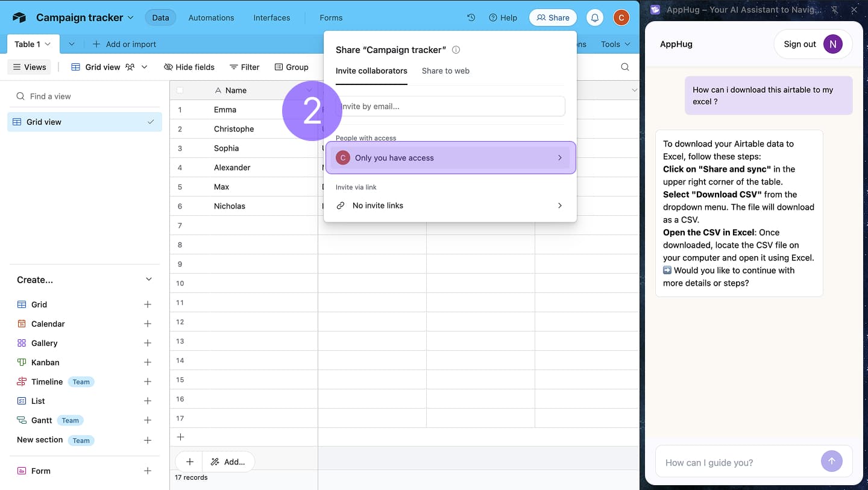The height and width of the screenshot is (490, 868).
Task: Open the Name column header dropdown
Action: pyautogui.click(x=310, y=90)
